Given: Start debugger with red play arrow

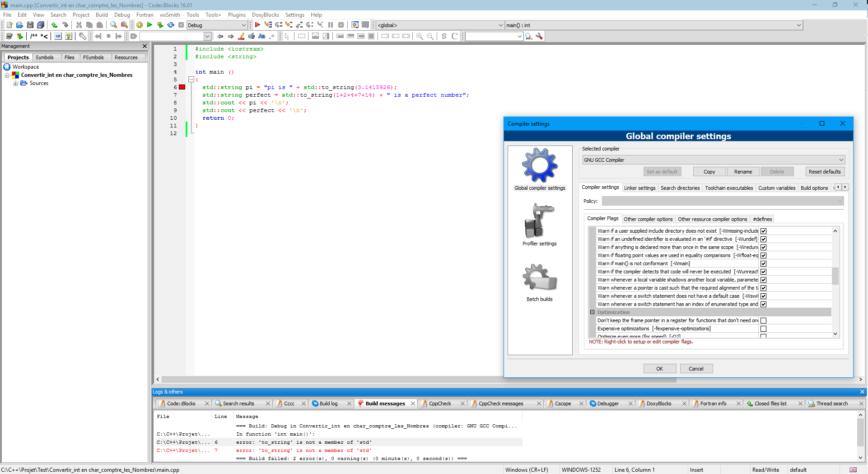Looking at the screenshot, I should tap(257, 25).
